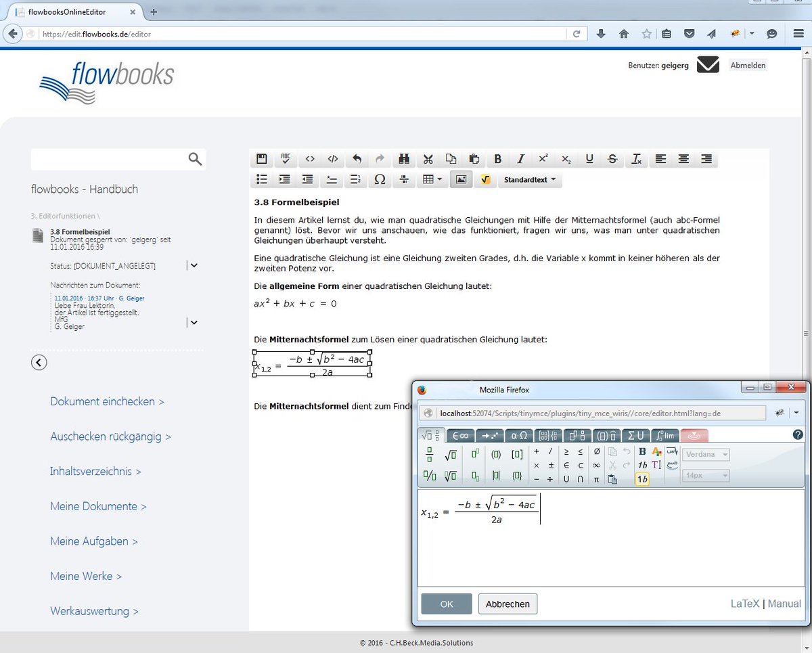The image size is (812, 653).
Task: Insert a square root template
Action: [451, 454]
